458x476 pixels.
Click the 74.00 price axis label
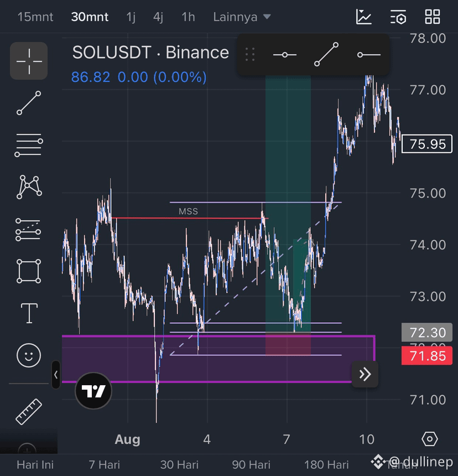(x=428, y=245)
